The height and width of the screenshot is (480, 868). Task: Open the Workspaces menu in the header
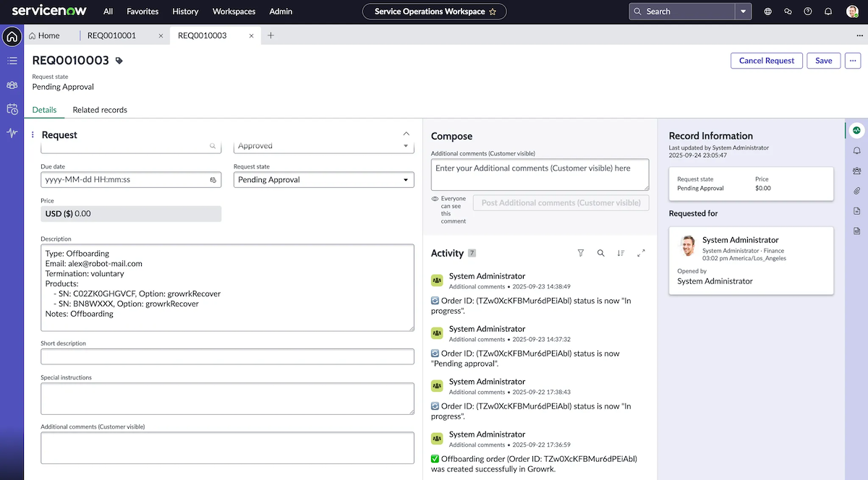[234, 12]
